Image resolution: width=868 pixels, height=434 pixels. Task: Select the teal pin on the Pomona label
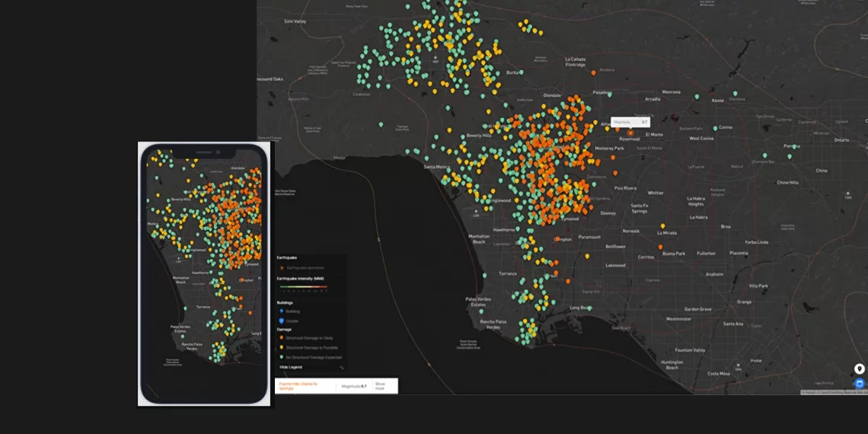[x=794, y=147]
